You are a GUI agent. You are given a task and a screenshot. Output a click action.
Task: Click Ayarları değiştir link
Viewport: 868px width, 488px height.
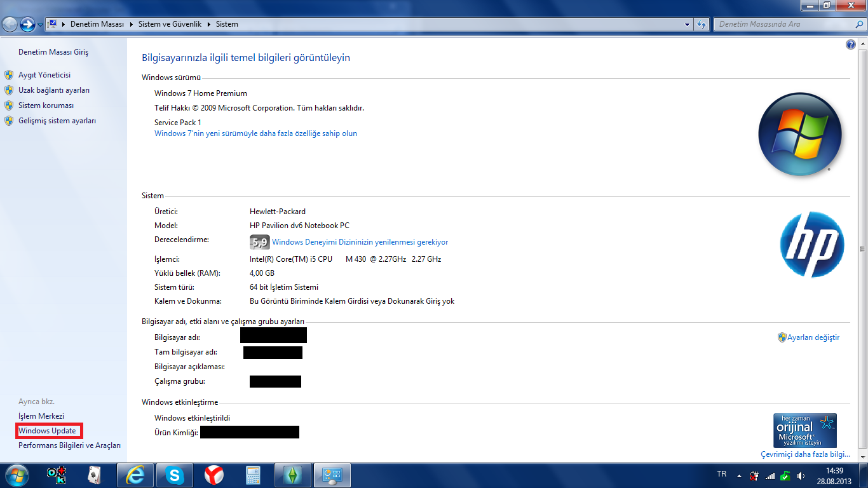[x=813, y=337]
